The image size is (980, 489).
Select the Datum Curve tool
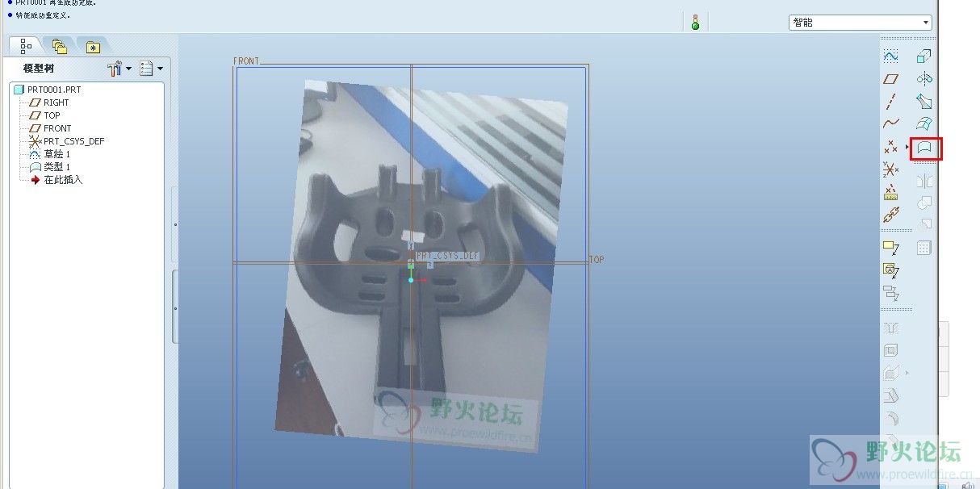pos(890,124)
